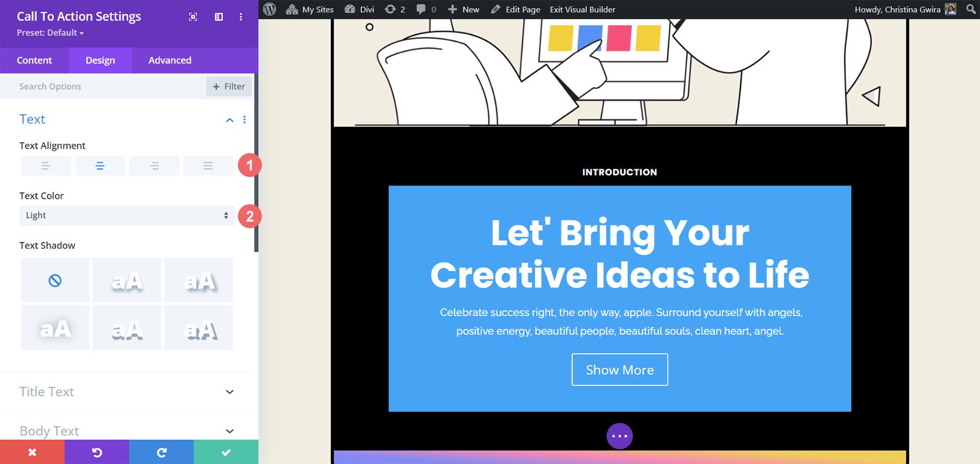Switch to the Content tab
The height and width of the screenshot is (464, 980).
[34, 60]
